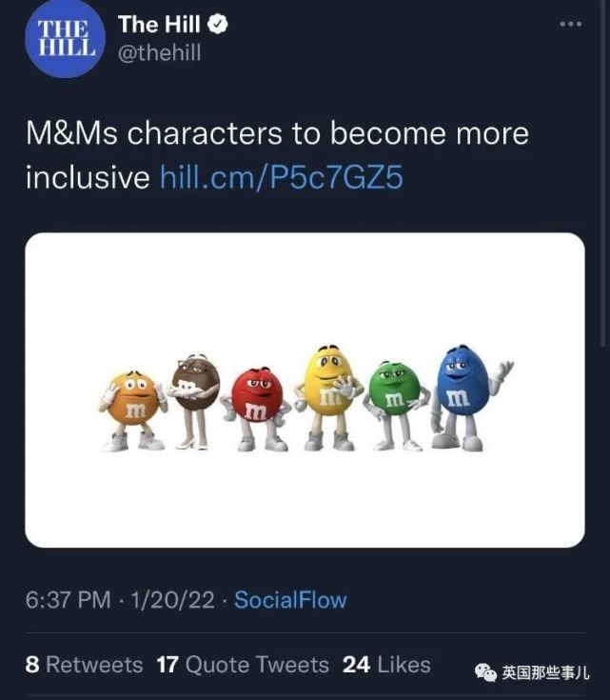Click the WeChat watermark icon
The image size is (610, 700).
coord(485,672)
